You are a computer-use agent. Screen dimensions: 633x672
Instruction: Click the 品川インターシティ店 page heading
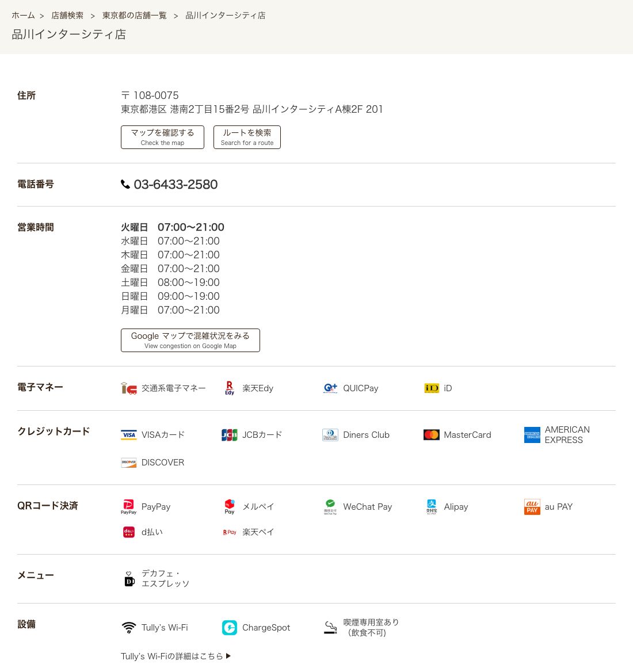[69, 35]
